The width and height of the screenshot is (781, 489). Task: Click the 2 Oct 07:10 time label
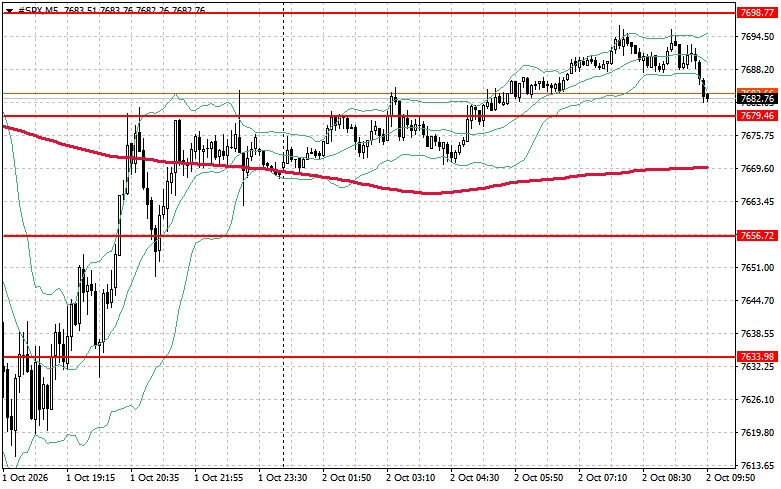(603, 478)
